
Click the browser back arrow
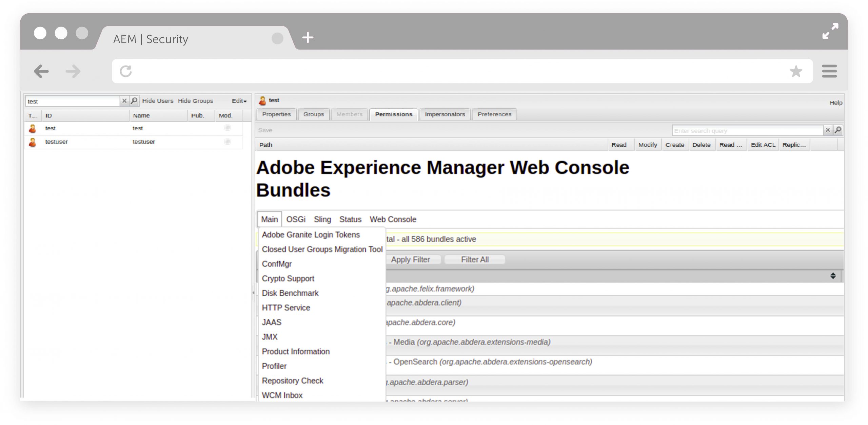tap(41, 71)
